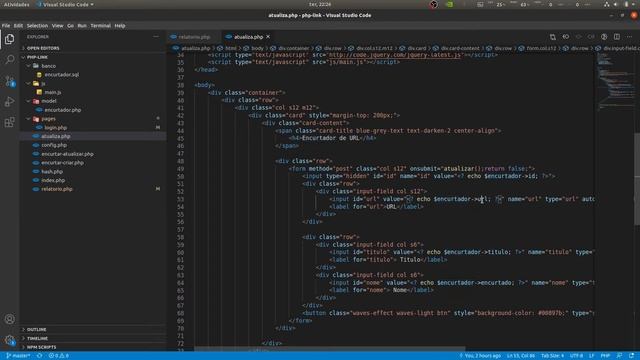The width and height of the screenshot is (640, 360).
Task: Click the editor minimap
Action: [616, 82]
